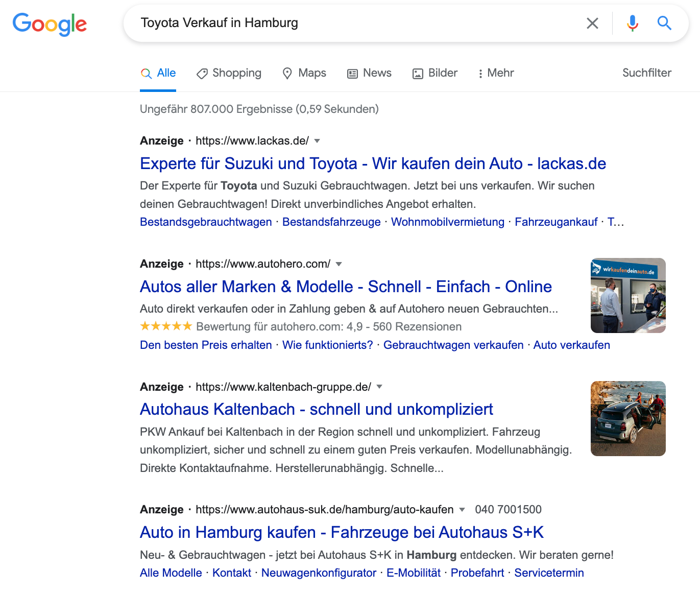Open the Probefahrt link for Autohaus S+K

pos(477,573)
